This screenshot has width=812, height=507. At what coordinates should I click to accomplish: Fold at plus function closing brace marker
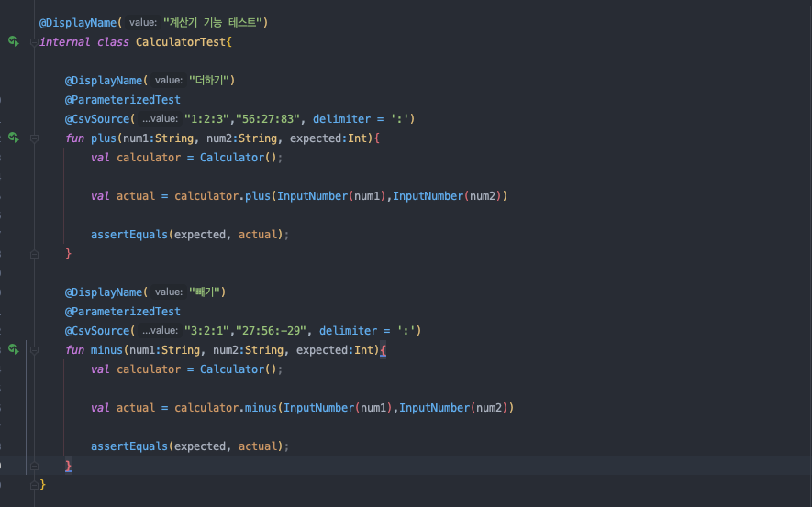[34, 254]
